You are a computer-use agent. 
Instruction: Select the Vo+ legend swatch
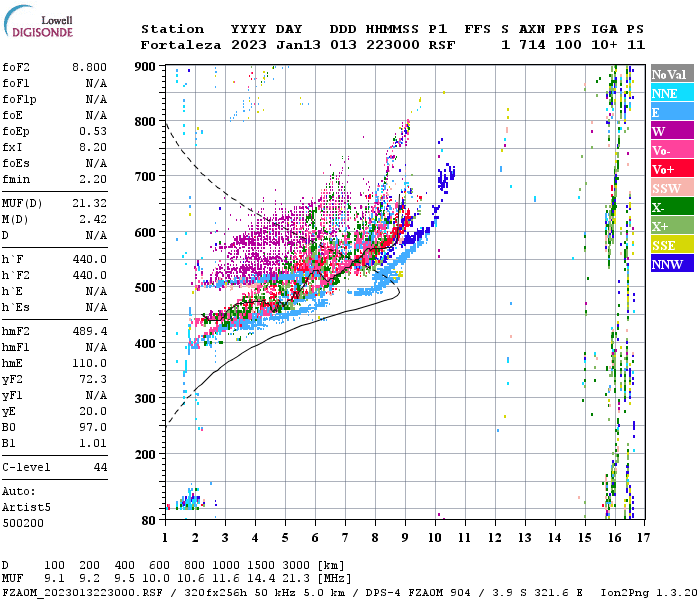(672, 169)
